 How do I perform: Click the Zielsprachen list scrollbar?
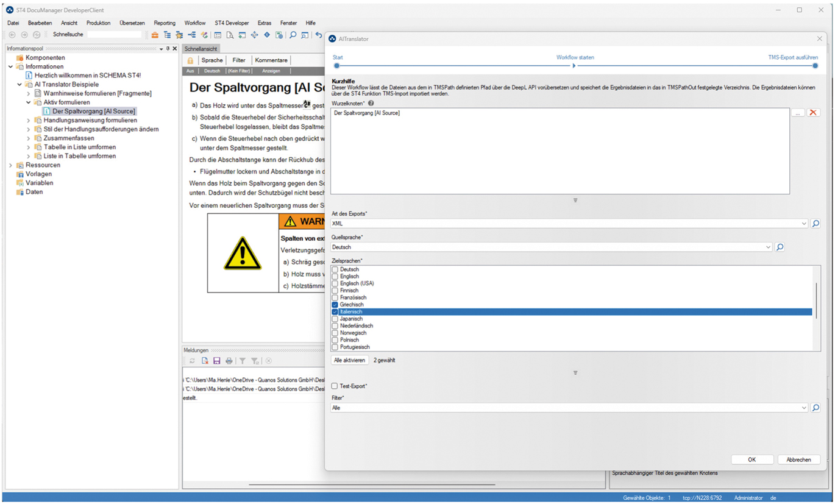click(816, 299)
